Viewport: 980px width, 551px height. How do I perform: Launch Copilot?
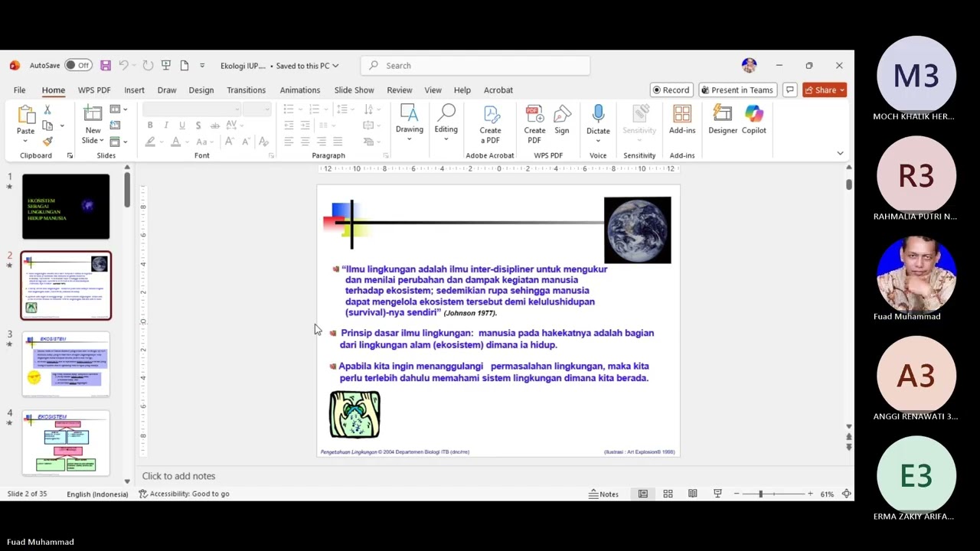(x=754, y=120)
